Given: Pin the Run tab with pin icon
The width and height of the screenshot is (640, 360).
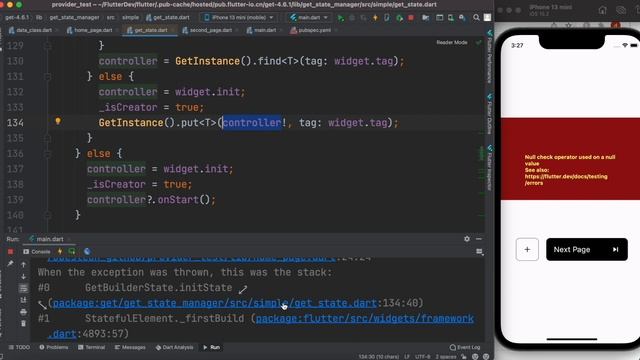Looking at the screenshot, I should [10, 264].
